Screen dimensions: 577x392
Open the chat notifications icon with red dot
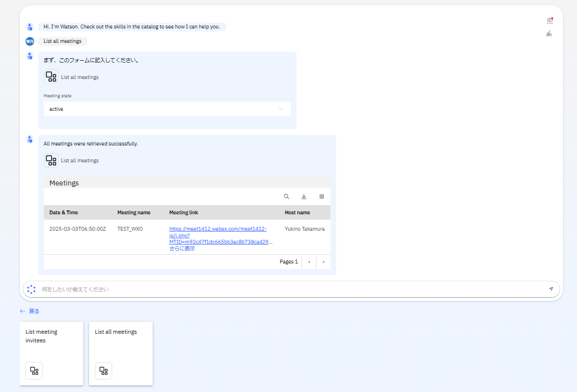(550, 20)
